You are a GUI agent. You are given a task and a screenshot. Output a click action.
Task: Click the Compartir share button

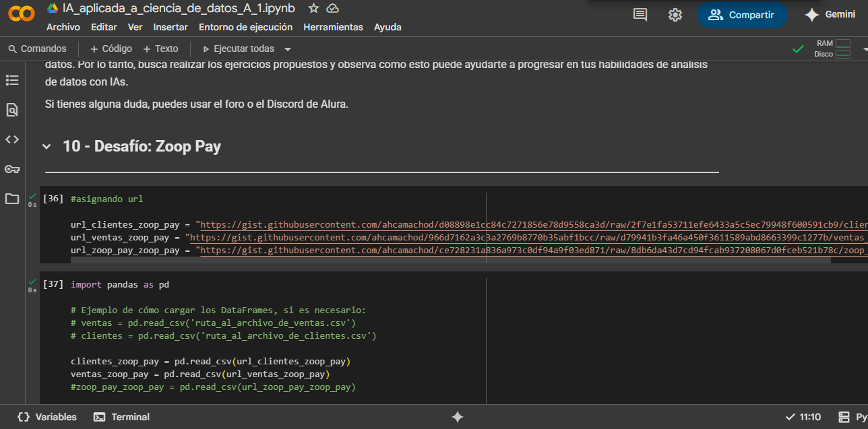741,15
